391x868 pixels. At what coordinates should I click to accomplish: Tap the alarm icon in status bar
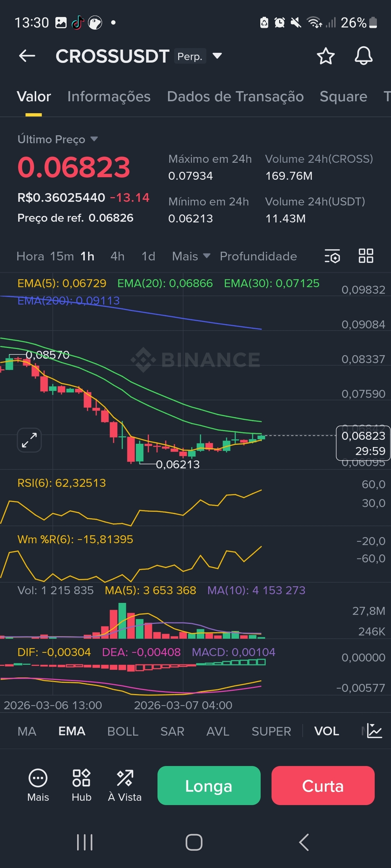[x=279, y=22]
